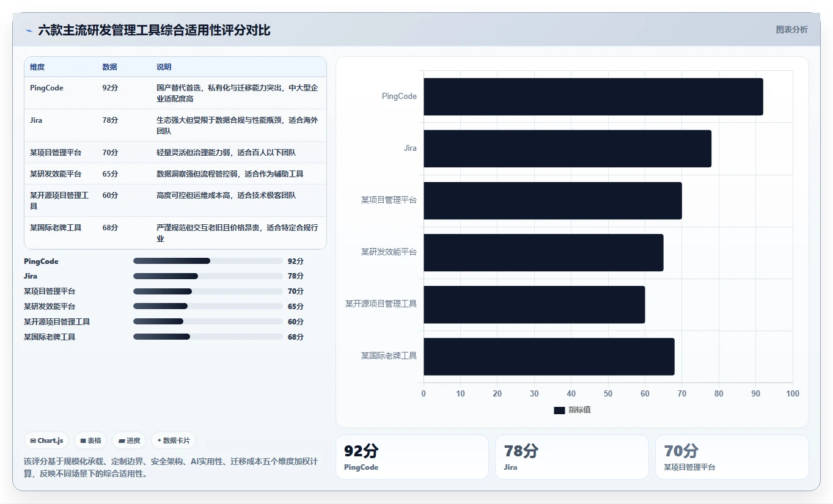Select the 表格 tag
This screenshot has width=833, height=504.
[90, 440]
